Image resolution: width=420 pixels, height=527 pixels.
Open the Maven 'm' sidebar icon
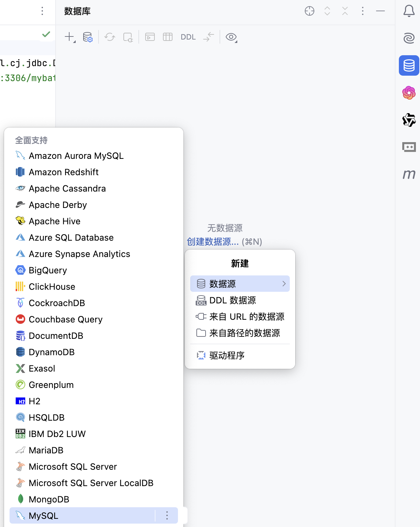(409, 174)
